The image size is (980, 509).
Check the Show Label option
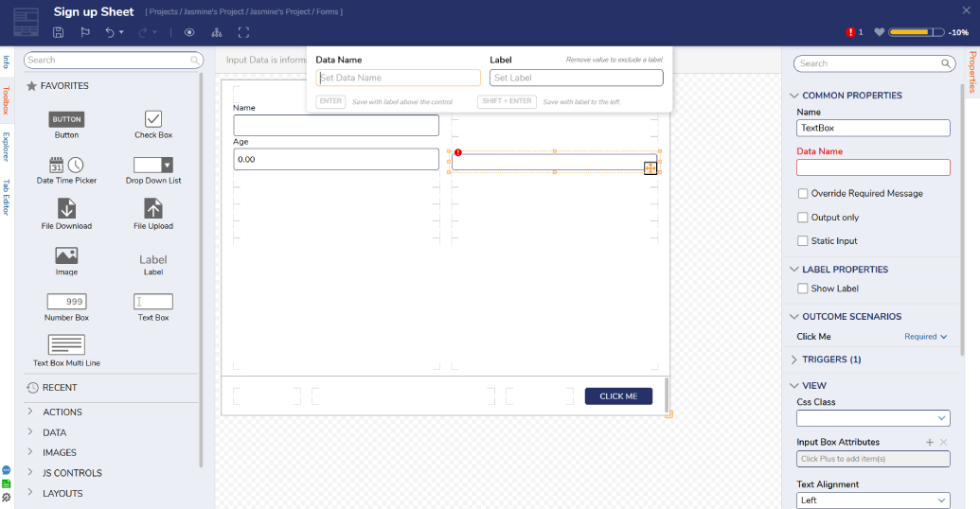(803, 289)
